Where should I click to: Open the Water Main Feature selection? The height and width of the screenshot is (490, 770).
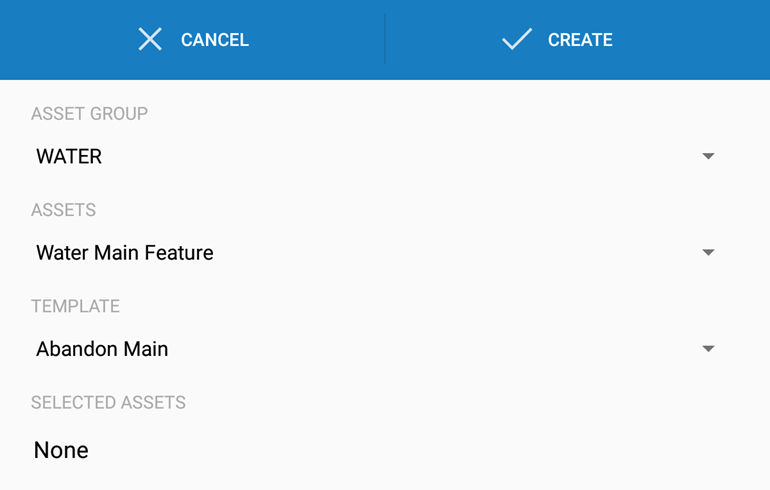(125, 253)
